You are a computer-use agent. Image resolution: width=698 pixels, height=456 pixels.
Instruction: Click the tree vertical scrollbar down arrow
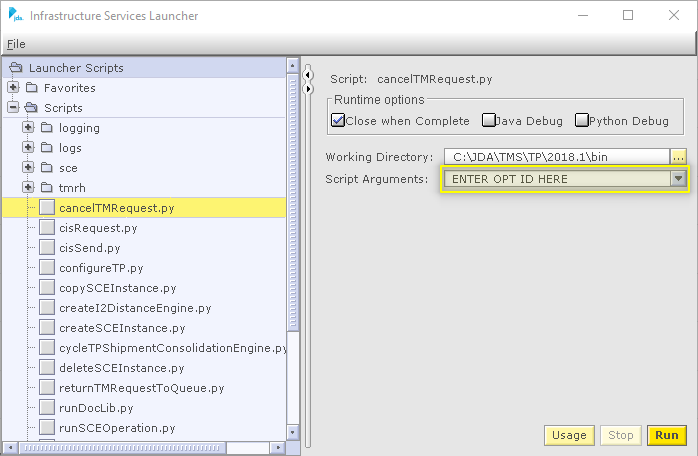(x=292, y=432)
